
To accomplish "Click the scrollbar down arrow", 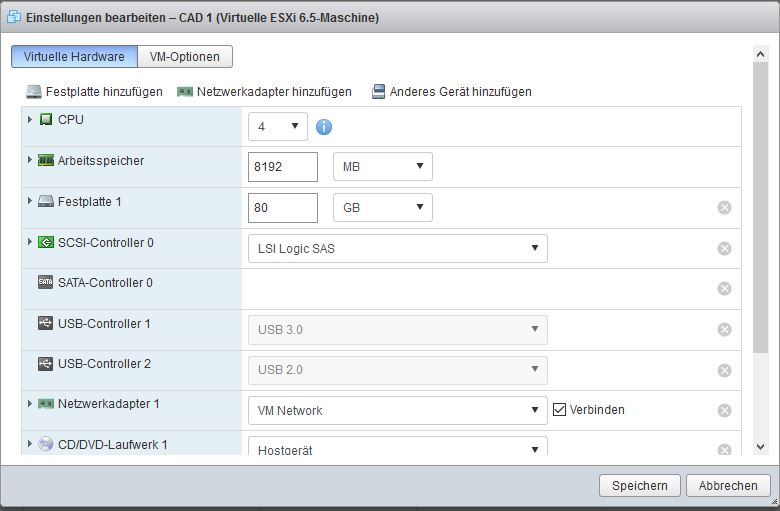I will click(760, 448).
